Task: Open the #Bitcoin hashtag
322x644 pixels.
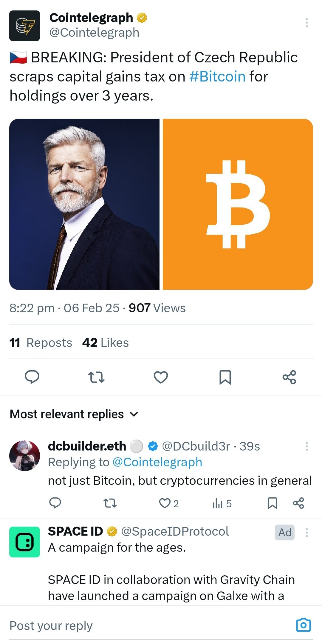Action: point(217,76)
